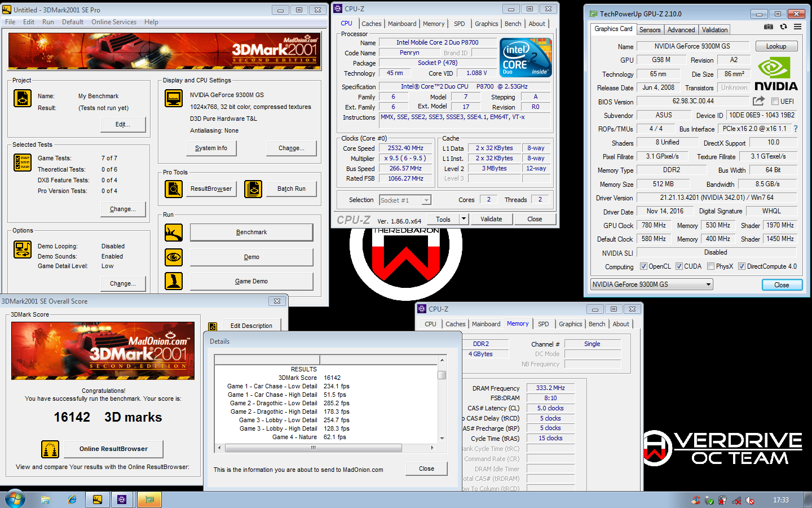Launch Internet Explorer from the taskbar
The height and width of the screenshot is (508, 812).
(x=72, y=500)
